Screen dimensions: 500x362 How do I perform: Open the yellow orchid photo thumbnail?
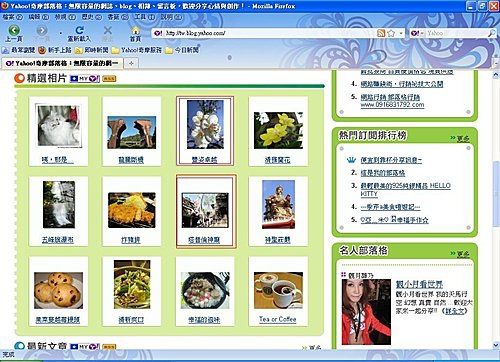pos(278,130)
